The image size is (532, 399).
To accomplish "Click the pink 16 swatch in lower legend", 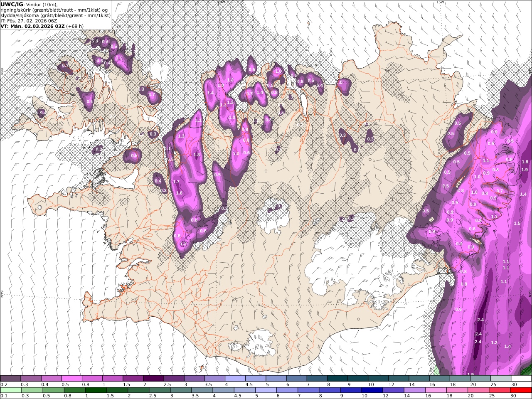I will pyautogui.click(x=435, y=390).
